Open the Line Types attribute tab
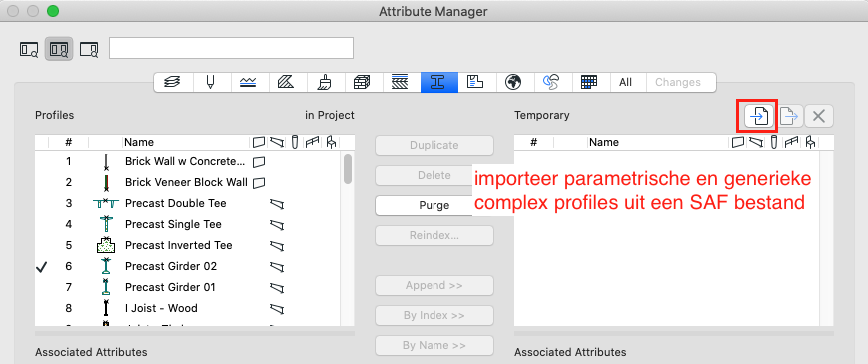 pos(249,82)
